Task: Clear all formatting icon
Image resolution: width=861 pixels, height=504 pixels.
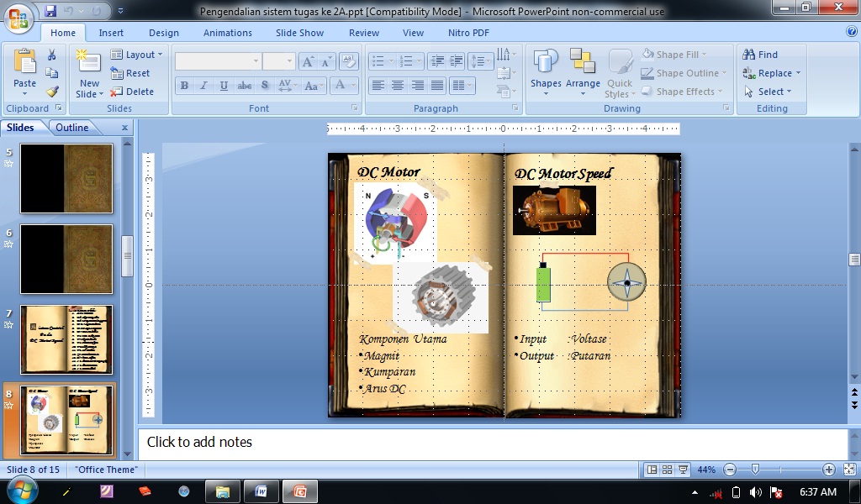Action: point(349,61)
